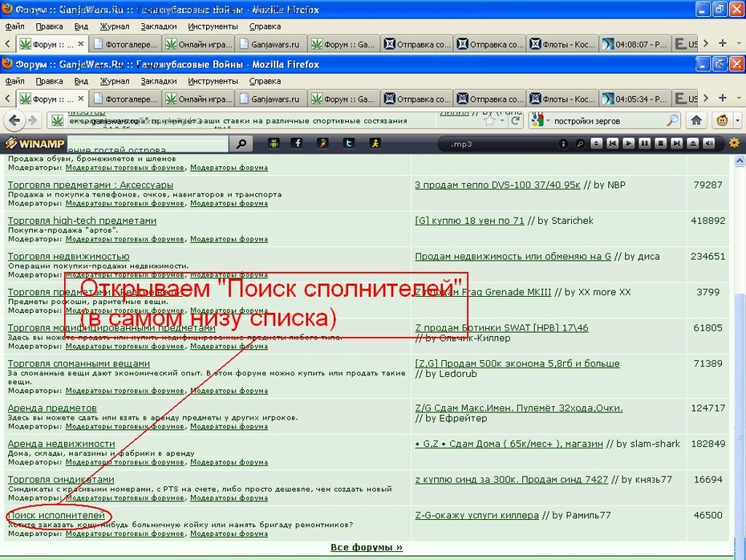
Task: Skip to next track in Winamp toolbar
Action: (x=676, y=144)
